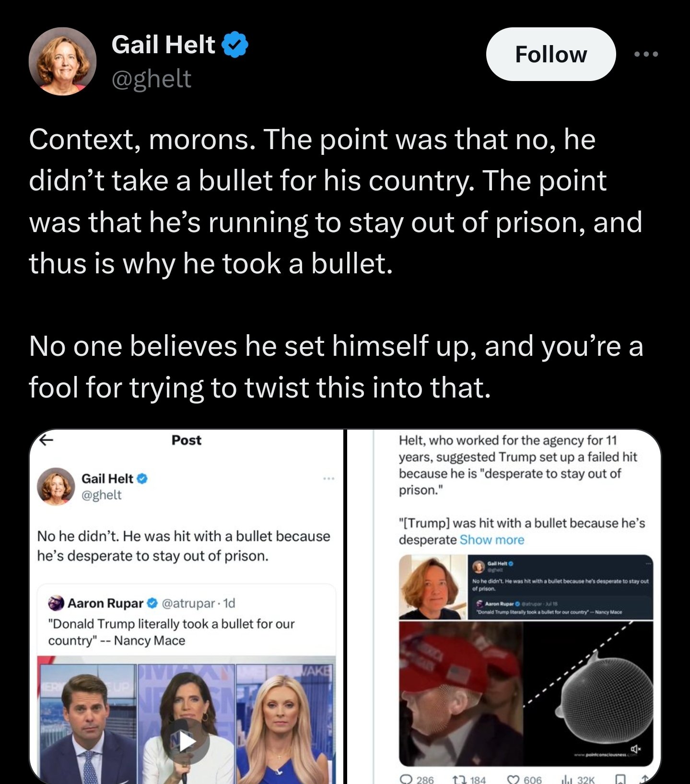690x784 pixels.
Task: Click the blue verified badge beside Gail Helt
Action: pyautogui.click(x=235, y=45)
